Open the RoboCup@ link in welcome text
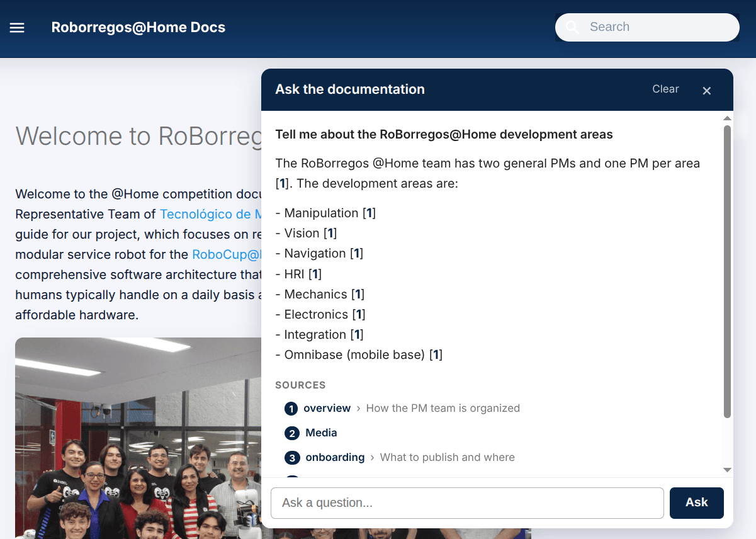Viewport: 756px width, 539px height. click(227, 254)
